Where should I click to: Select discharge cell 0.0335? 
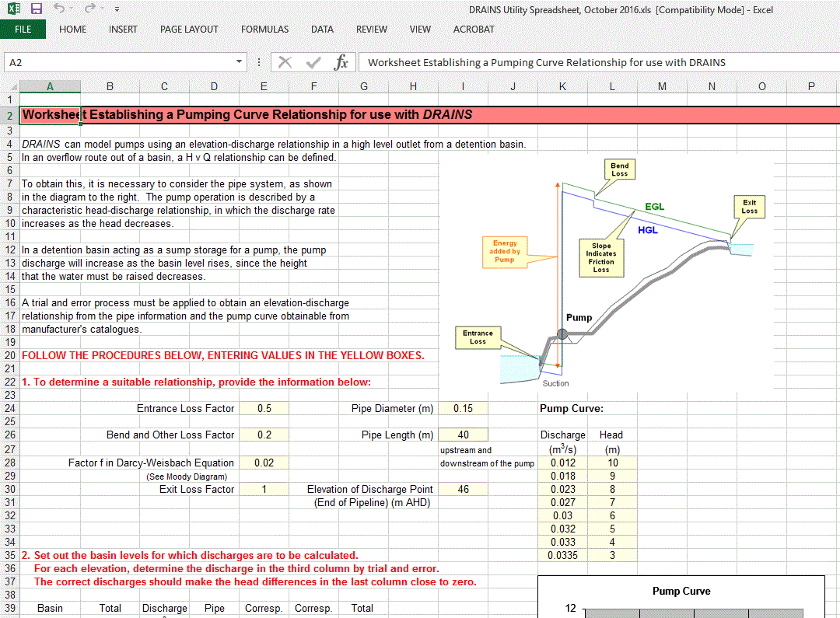562,555
